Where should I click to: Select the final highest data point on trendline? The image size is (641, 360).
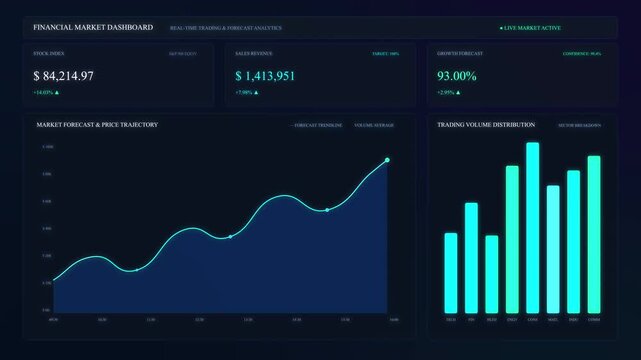[x=387, y=160]
